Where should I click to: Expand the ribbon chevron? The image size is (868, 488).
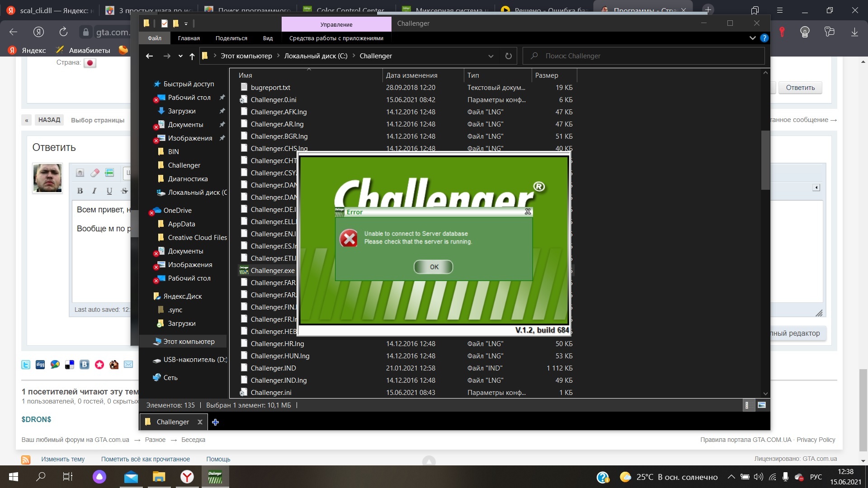click(x=752, y=38)
